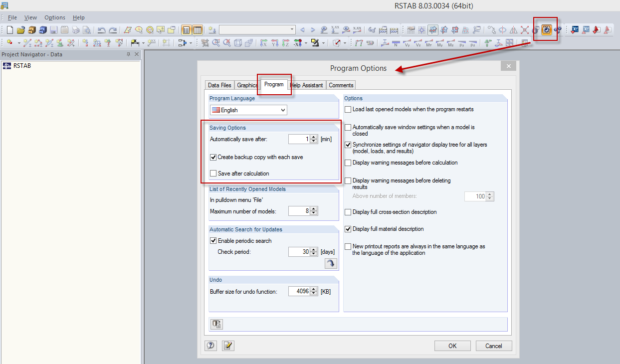This screenshot has height=364, width=620.
Task: Switch to the Comments tab
Action: [341, 85]
